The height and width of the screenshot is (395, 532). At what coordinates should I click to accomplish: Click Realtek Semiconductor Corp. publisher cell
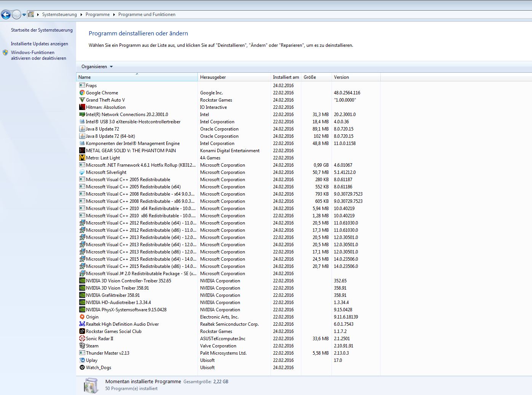[229, 324]
